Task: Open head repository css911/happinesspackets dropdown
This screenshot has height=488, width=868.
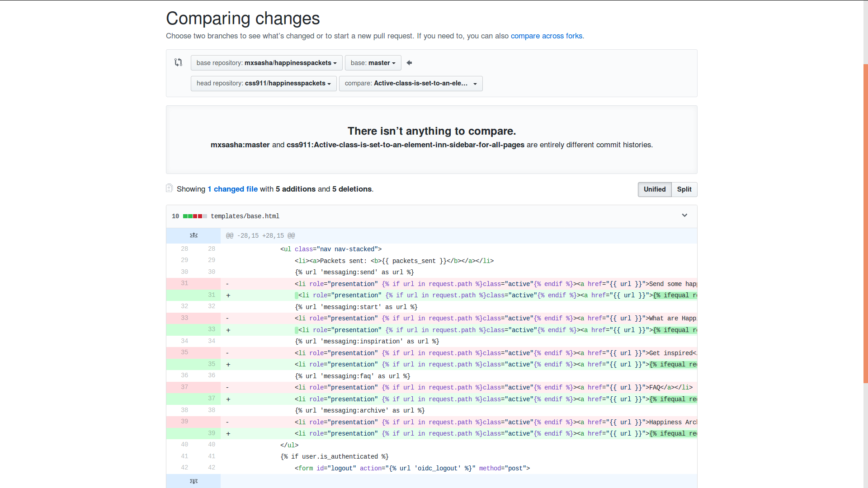Action: 264,83
